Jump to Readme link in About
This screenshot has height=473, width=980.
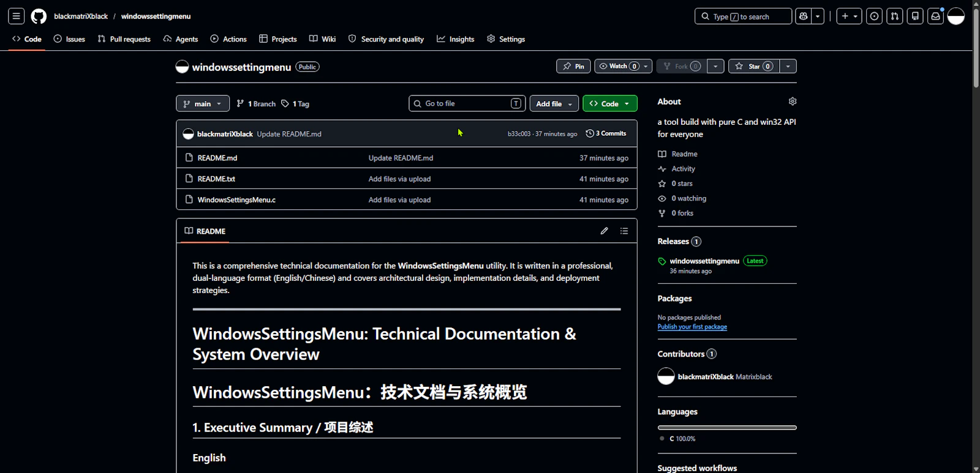(x=677, y=154)
